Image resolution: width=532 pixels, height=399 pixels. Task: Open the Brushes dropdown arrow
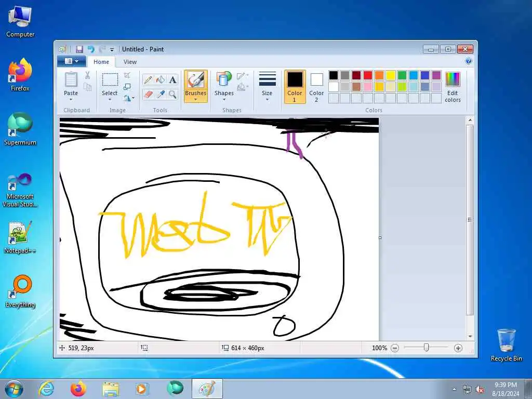tap(196, 99)
